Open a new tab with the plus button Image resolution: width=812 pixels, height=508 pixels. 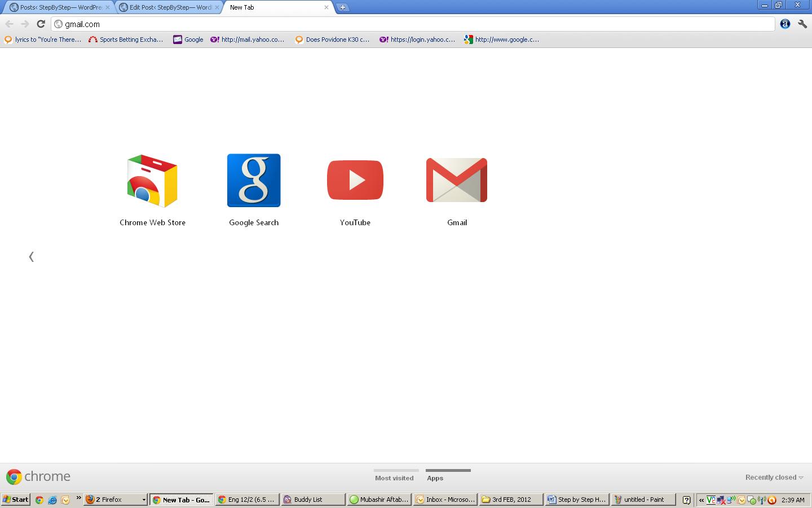(342, 7)
